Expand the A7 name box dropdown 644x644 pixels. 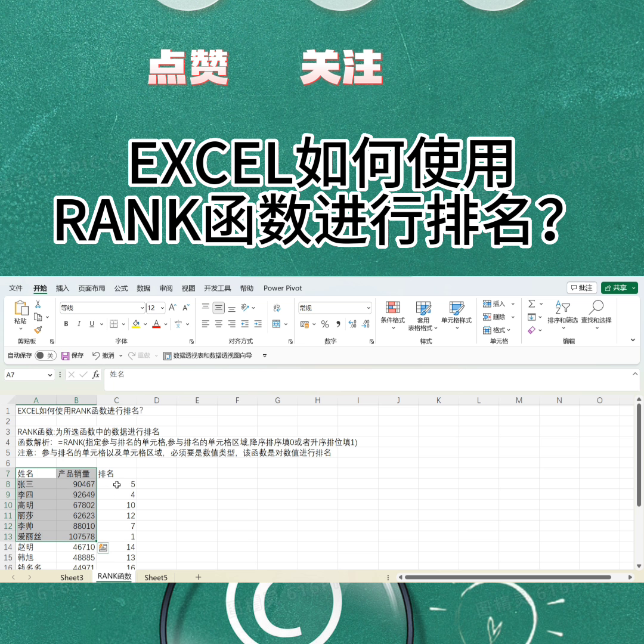[49, 375]
